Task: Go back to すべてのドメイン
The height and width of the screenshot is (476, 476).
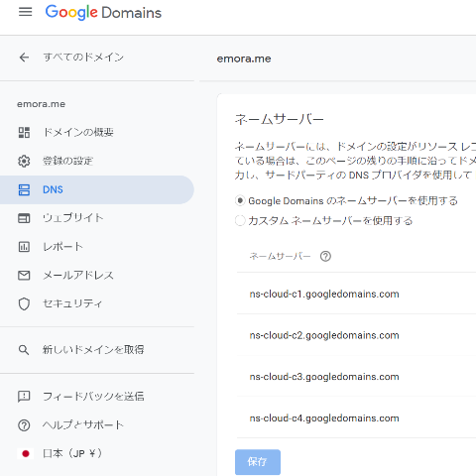Action: click(x=83, y=58)
